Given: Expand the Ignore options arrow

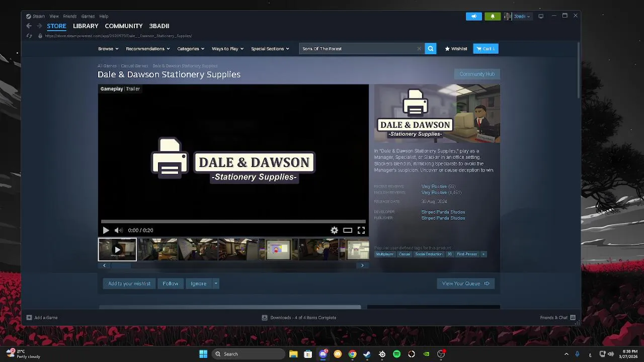Looking at the screenshot, I should click(x=216, y=284).
